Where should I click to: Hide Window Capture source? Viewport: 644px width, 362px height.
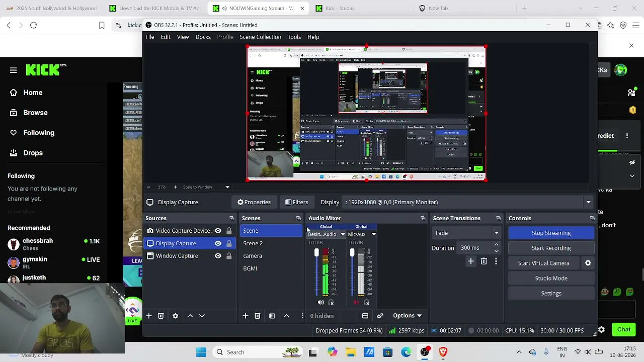pos(218,256)
